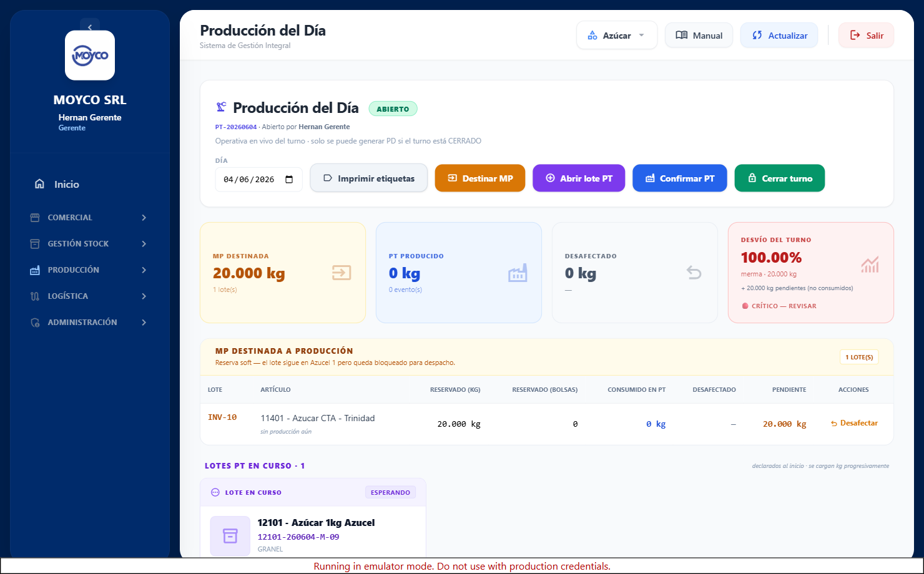Screen dimensions: 924x574
Task: Click the archive box icon of lote 12101
Action: pos(230,536)
